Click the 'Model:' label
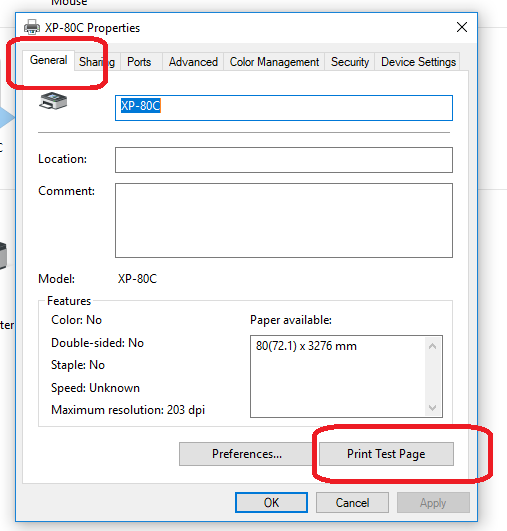 click(57, 279)
